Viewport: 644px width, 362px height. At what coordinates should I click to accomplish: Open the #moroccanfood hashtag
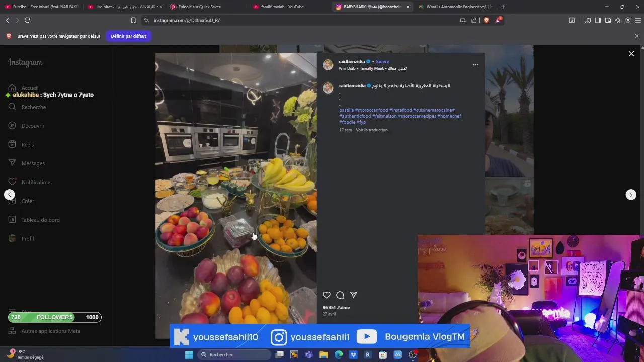coord(371,110)
